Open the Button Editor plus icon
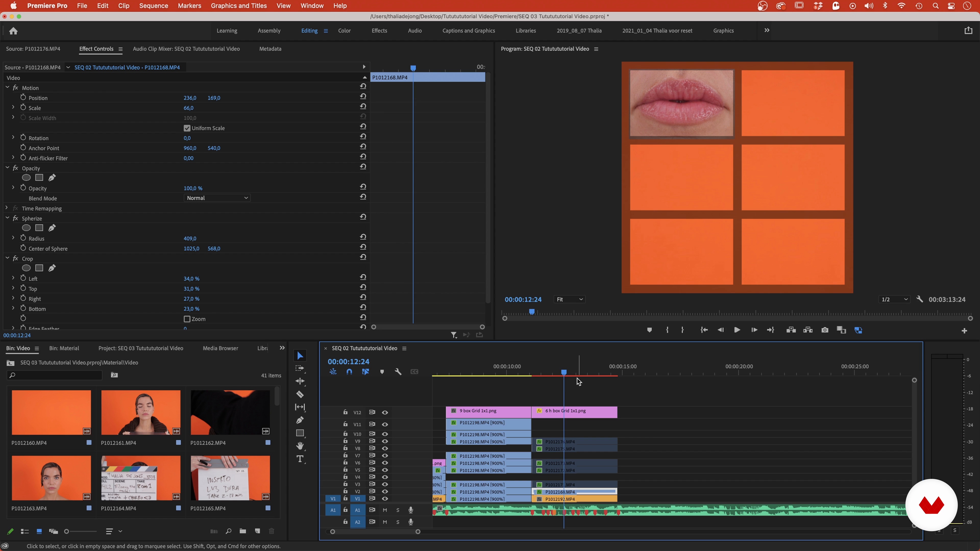This screenshot has height=551, width=980. pos(964,331)
